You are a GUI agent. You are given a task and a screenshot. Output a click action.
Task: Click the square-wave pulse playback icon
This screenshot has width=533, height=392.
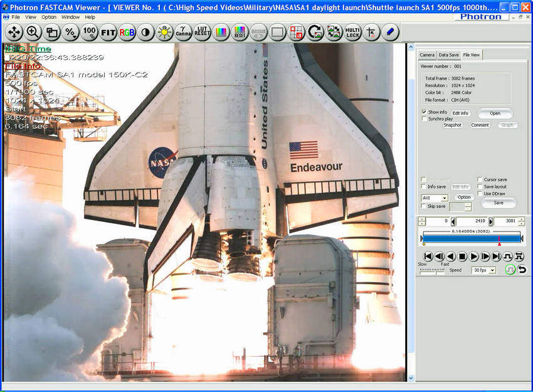[x=508, y=257]
